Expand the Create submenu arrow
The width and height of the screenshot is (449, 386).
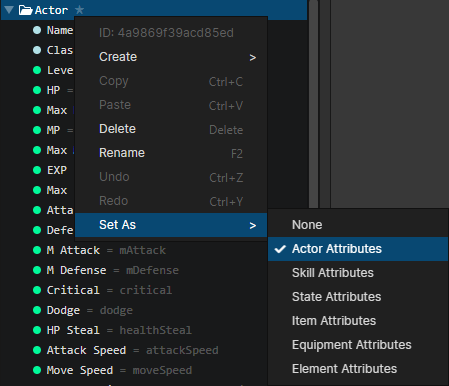(253, 58)
